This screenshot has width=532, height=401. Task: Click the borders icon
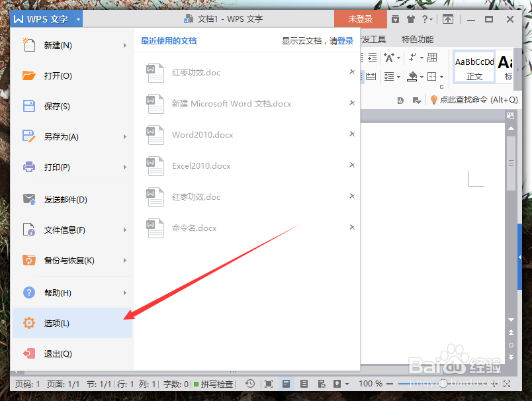pyautogui.click(x=431, y=77)
